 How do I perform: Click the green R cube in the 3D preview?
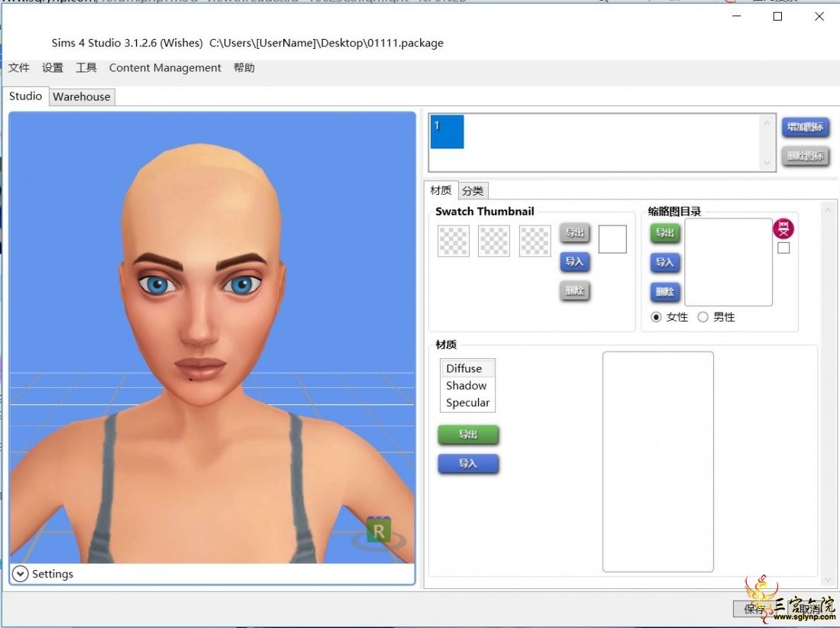[x=378, y=530]
